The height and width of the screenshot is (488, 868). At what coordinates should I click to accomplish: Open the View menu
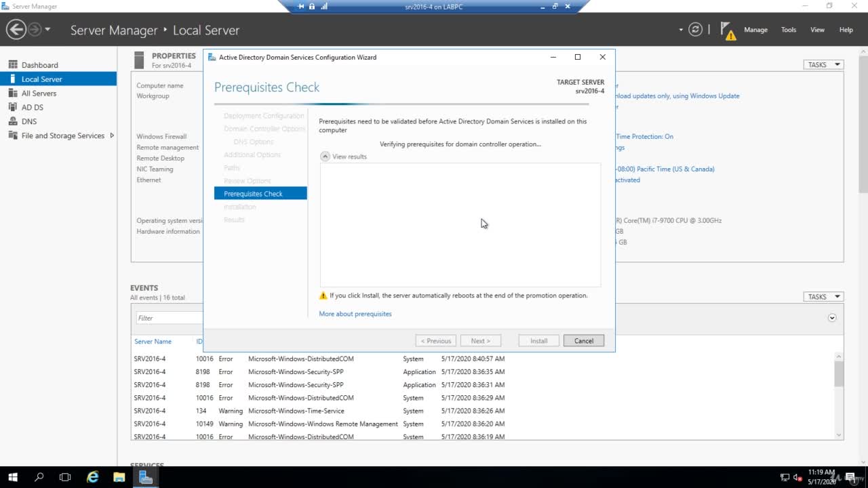817,30
